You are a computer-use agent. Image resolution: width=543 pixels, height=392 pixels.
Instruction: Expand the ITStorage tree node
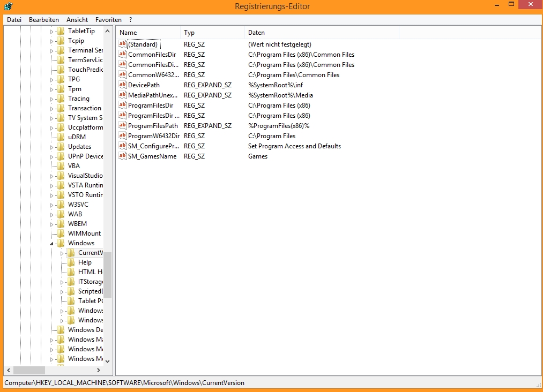[x=62, y=282]
